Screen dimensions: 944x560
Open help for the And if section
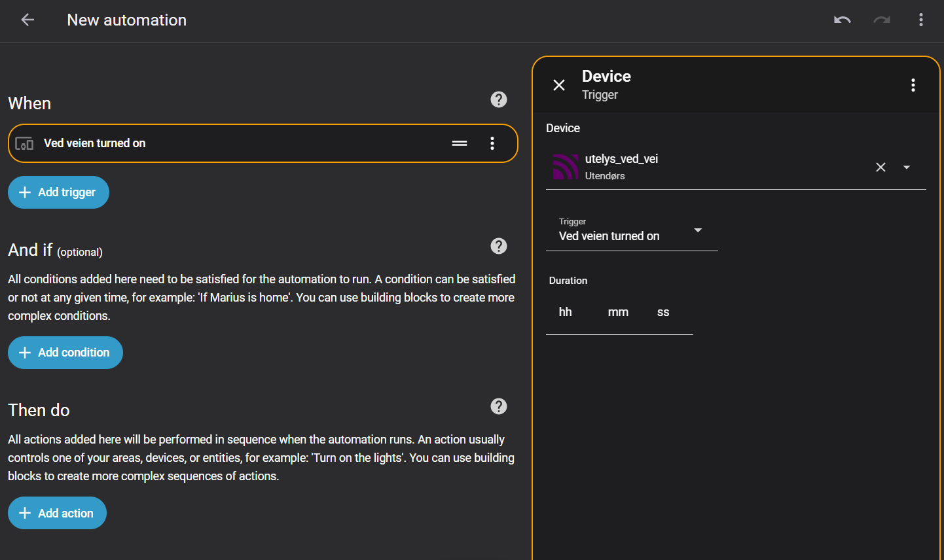[x=498, y=246]
